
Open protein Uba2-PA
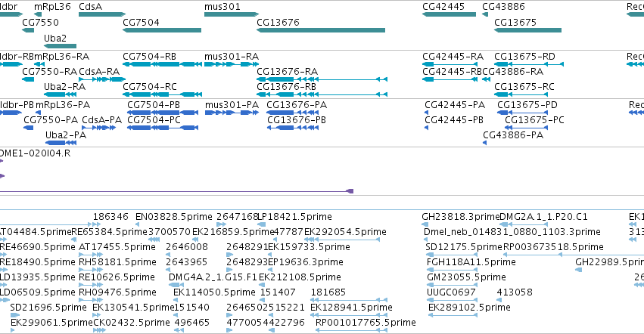pyautogui.click(x=66, y=135)
